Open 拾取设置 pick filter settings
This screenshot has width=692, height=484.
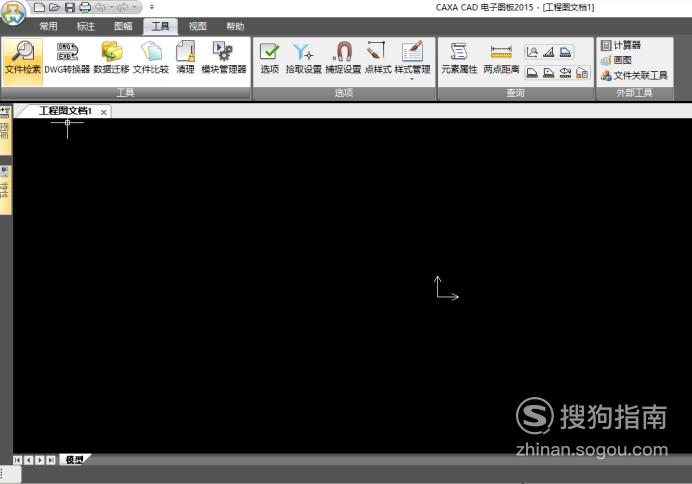click(x=303, y=58)
